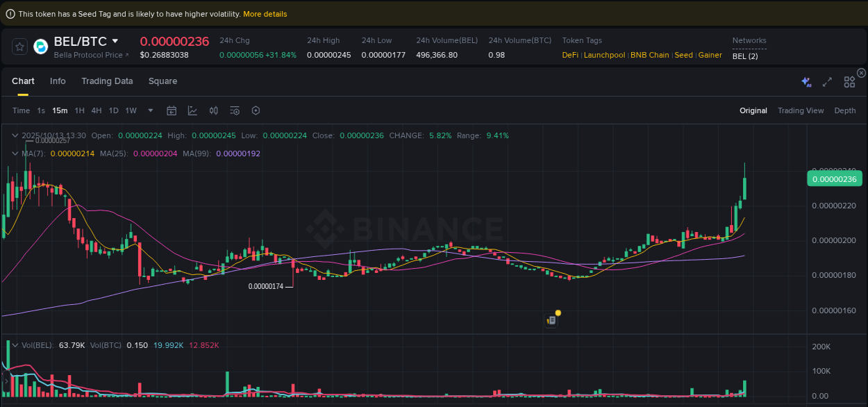Select the chart style icon

tap(192, 110)
